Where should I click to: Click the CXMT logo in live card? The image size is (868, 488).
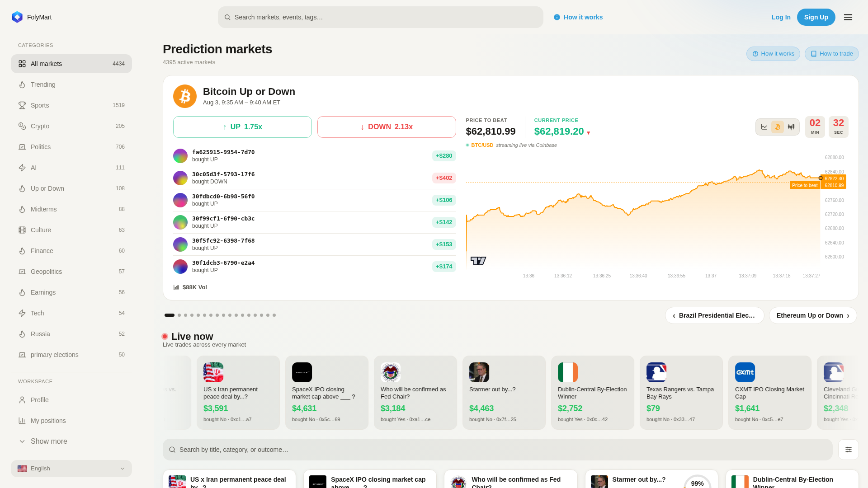click(745, 372)
